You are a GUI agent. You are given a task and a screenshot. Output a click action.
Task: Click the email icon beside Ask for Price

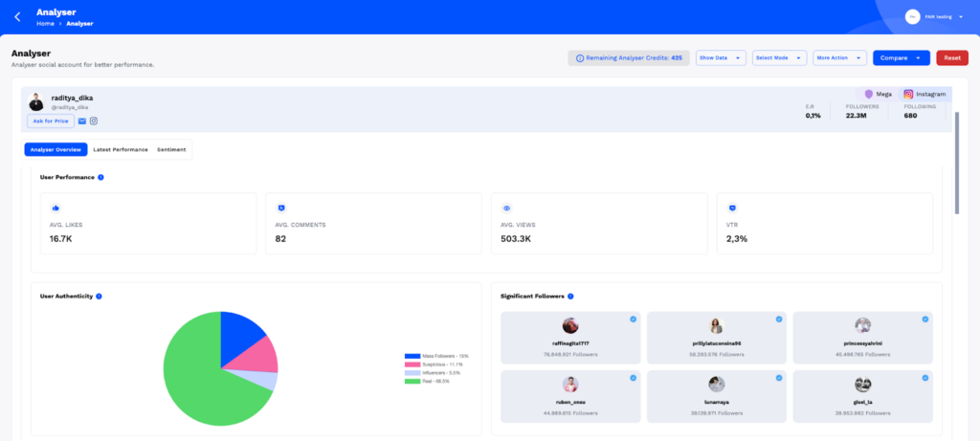pyautogui.click(x=81, y=121)
